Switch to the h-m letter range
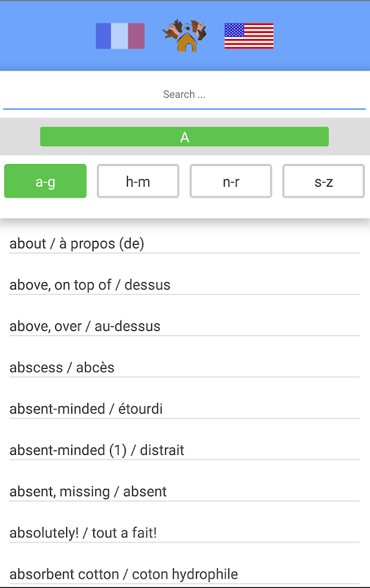Viewport: 370px width, 588px height. pyautogui.click(x=138, y=181)
